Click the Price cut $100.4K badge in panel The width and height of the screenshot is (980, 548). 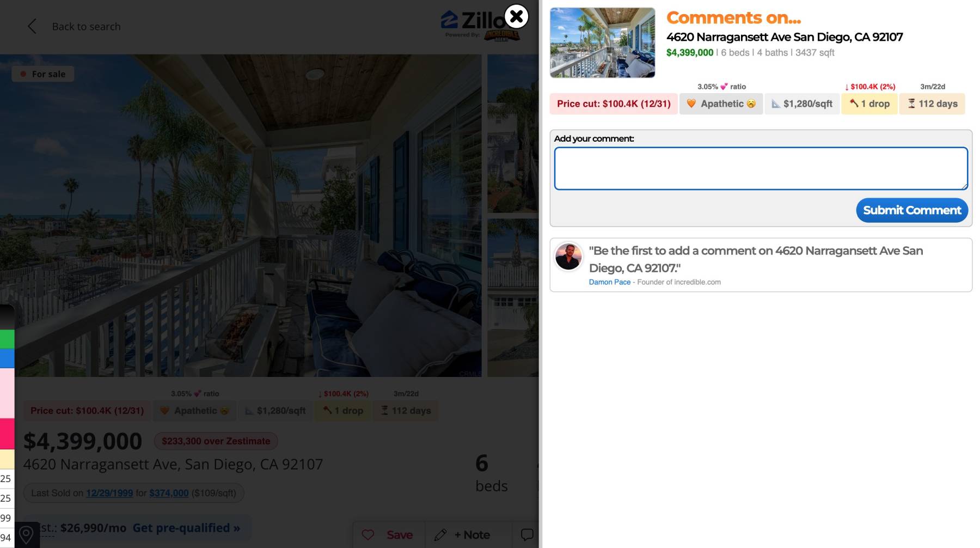(614, 103)
